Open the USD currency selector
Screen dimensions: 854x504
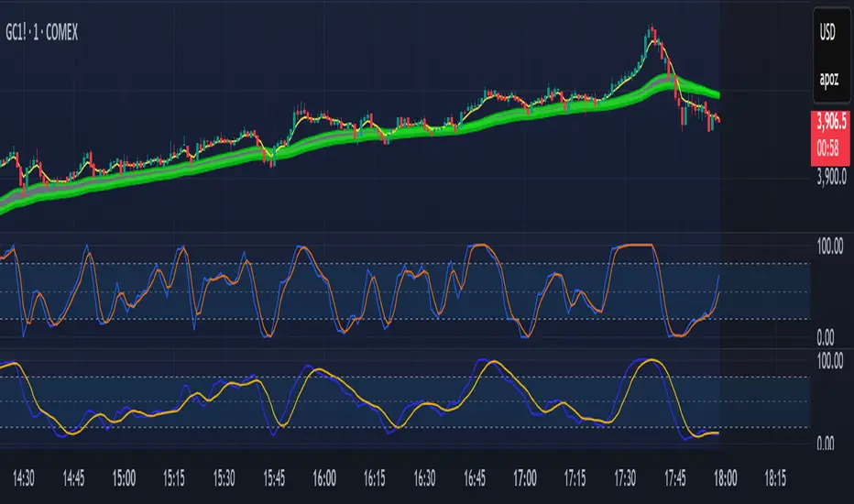click(827, 33)
